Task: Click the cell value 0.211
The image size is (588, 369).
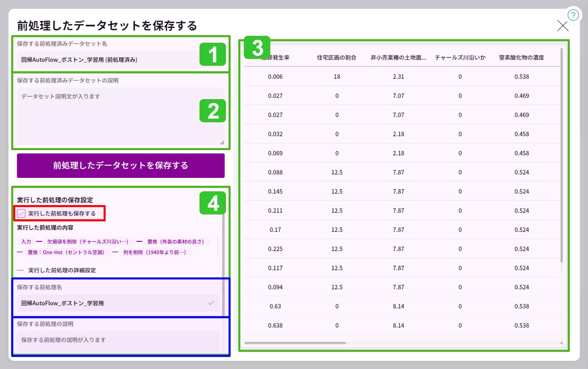Action: coord(275,211)
